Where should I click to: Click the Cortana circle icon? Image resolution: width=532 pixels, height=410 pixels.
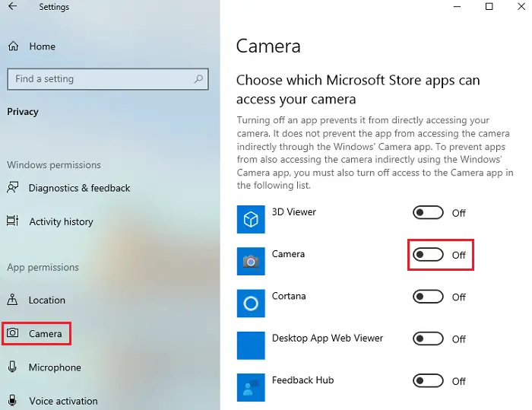click(x=251, y=304)
